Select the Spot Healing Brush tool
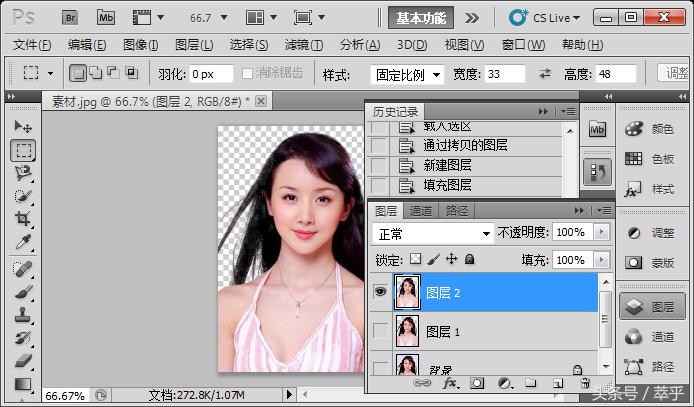The height and width of the screenshot is (407, 694). (x=23, y=269)
